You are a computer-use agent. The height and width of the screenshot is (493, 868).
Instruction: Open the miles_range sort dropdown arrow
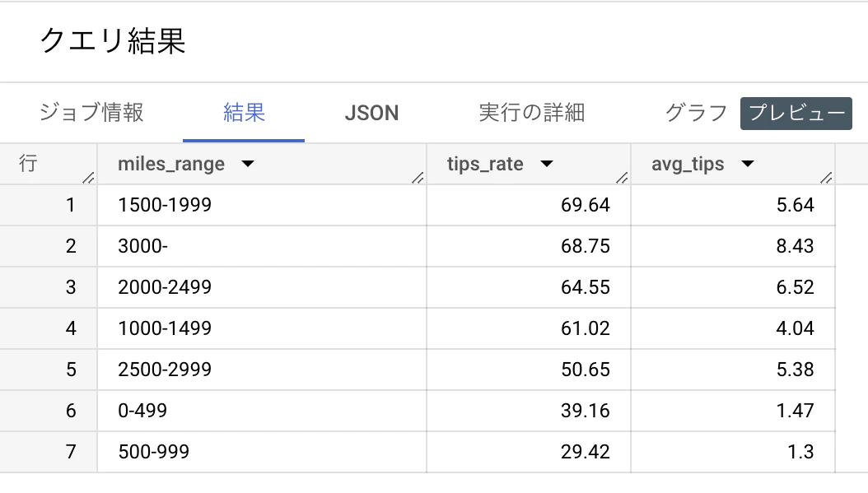[x=248, y=164]
